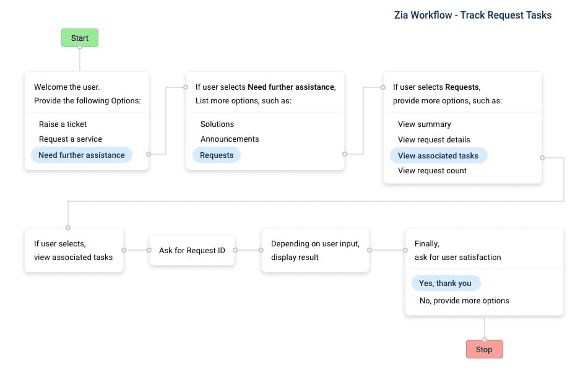Click the If user selects, view associated tasks box
The image size is (588, 377).
[74, 250]
